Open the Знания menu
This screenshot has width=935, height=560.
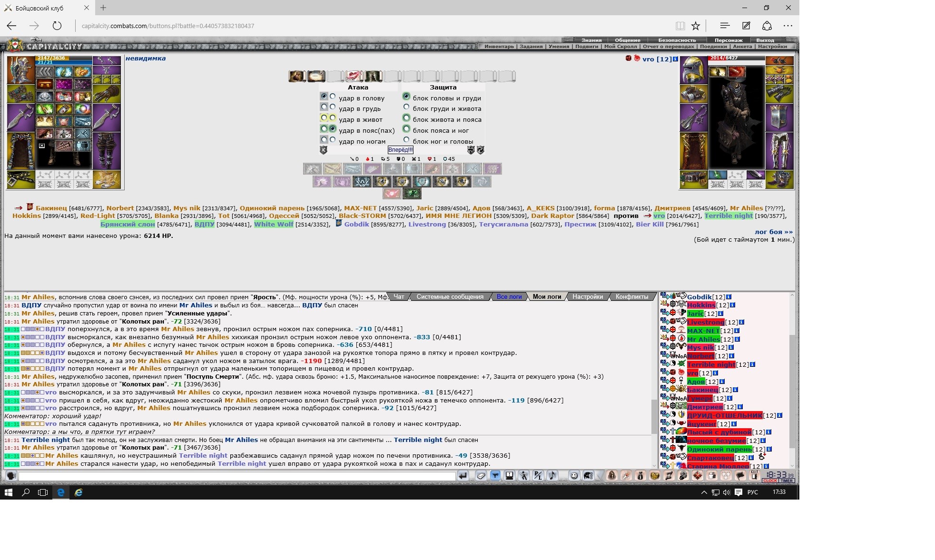[x=591, y=40]
